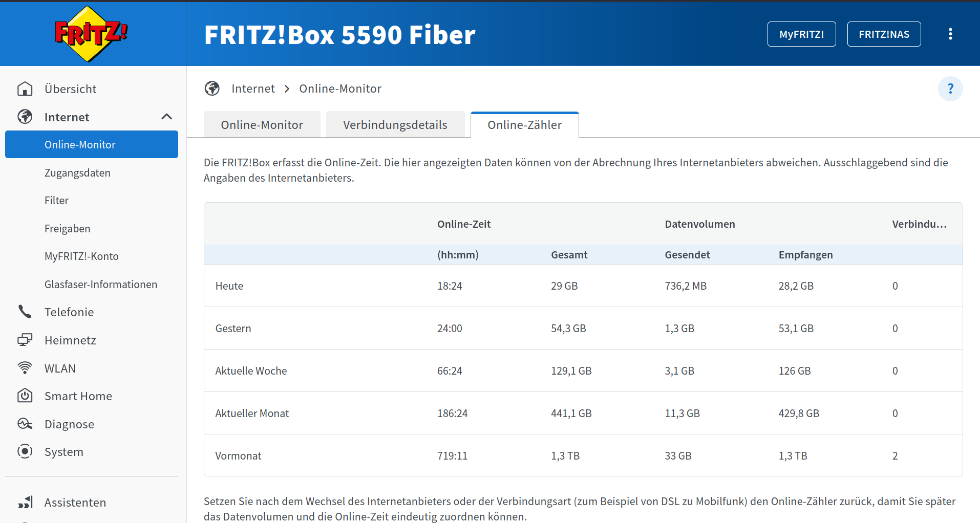Open the System menu
The image size is (980, 523).
pos(63,451)
